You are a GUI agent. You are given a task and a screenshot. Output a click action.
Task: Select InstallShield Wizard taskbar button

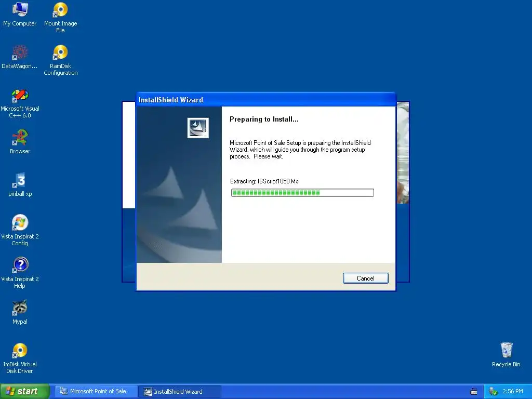tap(180, 392)
